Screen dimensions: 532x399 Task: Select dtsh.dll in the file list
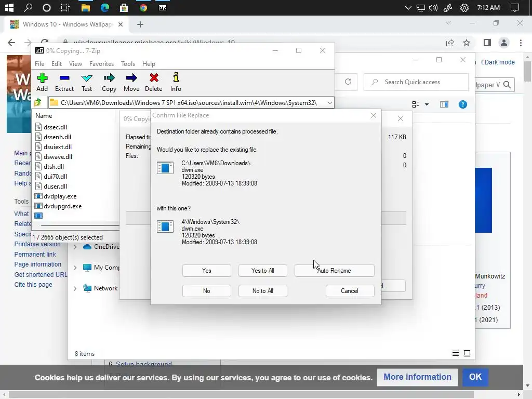click(54, 167)
